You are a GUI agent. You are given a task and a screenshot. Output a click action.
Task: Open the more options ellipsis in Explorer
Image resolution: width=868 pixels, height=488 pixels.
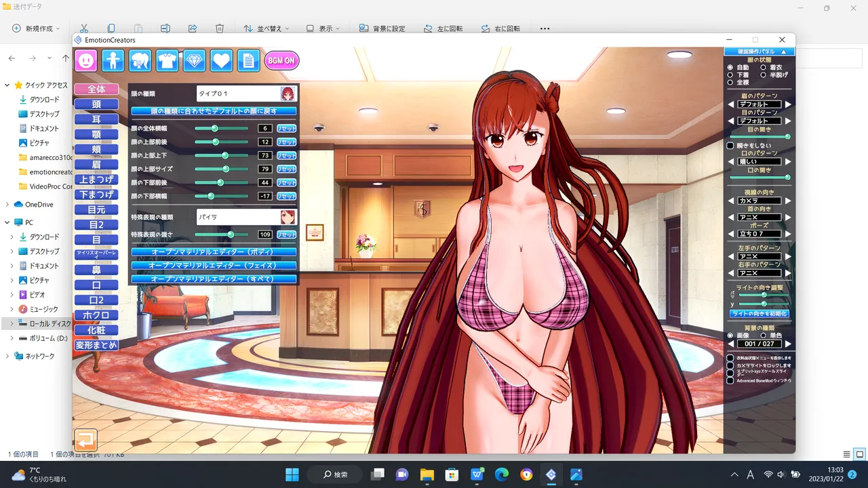click(x=545, y=28)
